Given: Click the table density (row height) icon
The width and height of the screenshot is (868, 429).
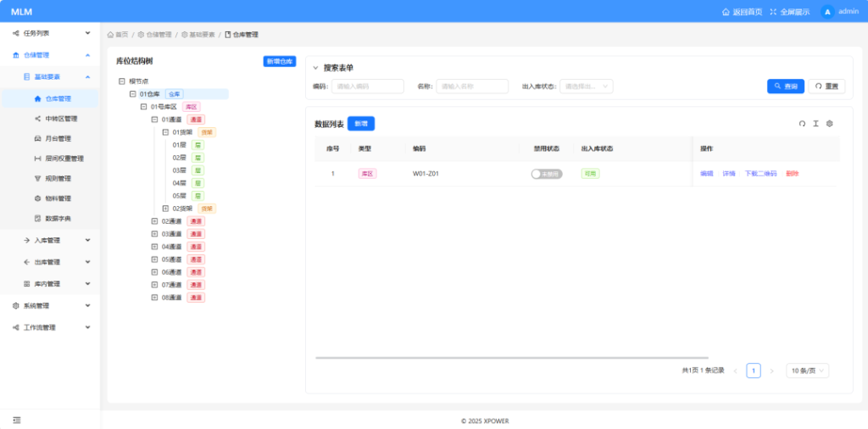Looking at the screenshot, I should coord(815,124).
